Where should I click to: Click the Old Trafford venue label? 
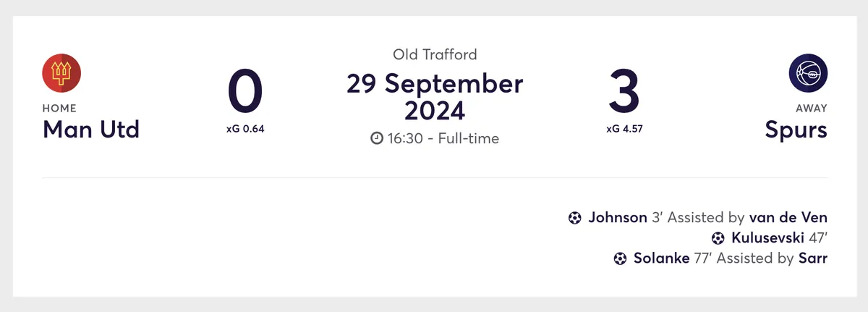pyautogui.click(x=435, y=54)
